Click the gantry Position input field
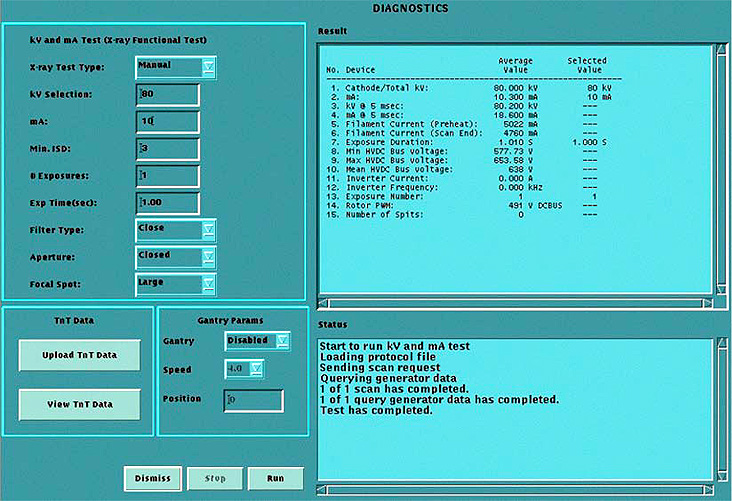 253,400
